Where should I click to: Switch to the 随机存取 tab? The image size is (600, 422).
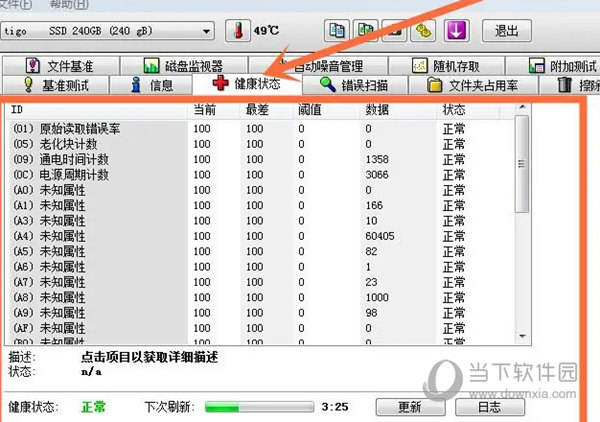pyautogui.click(x=446, y=66)
